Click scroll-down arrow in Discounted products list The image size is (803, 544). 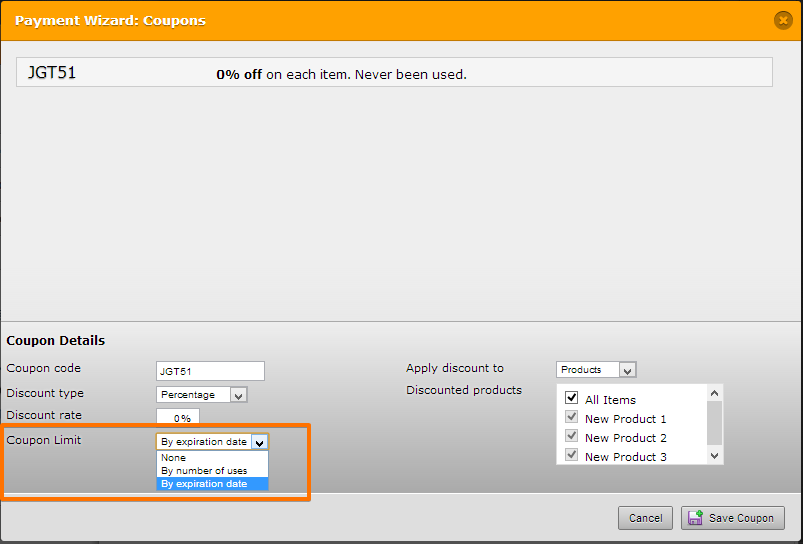coord(715,456)
